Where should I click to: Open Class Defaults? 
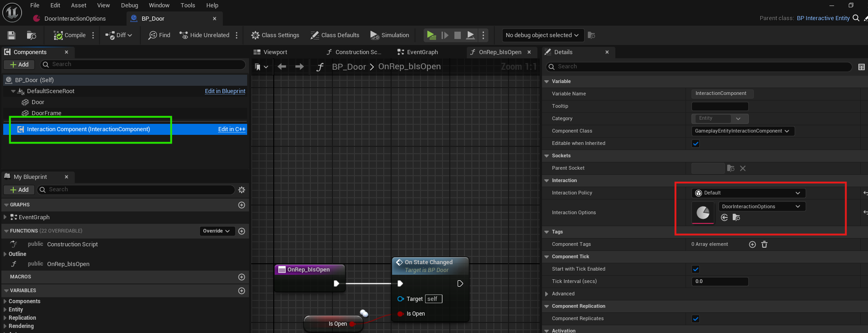pos(335,35)
